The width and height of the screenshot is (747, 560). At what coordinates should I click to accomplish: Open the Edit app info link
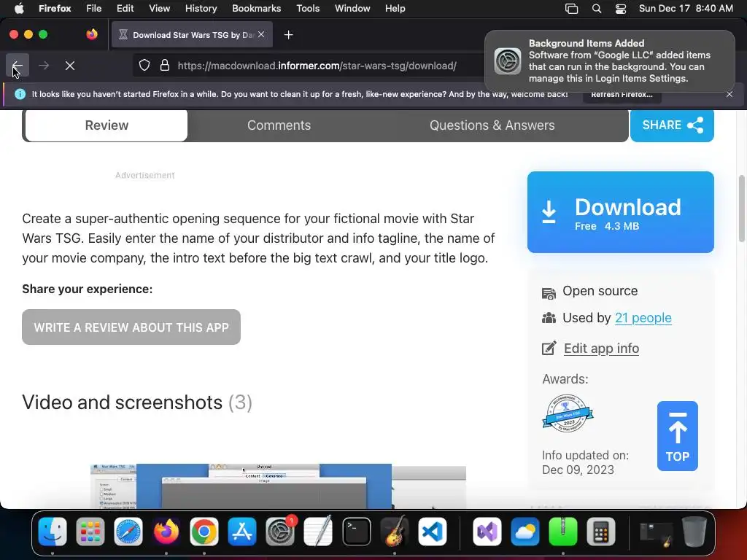(601, 348)
